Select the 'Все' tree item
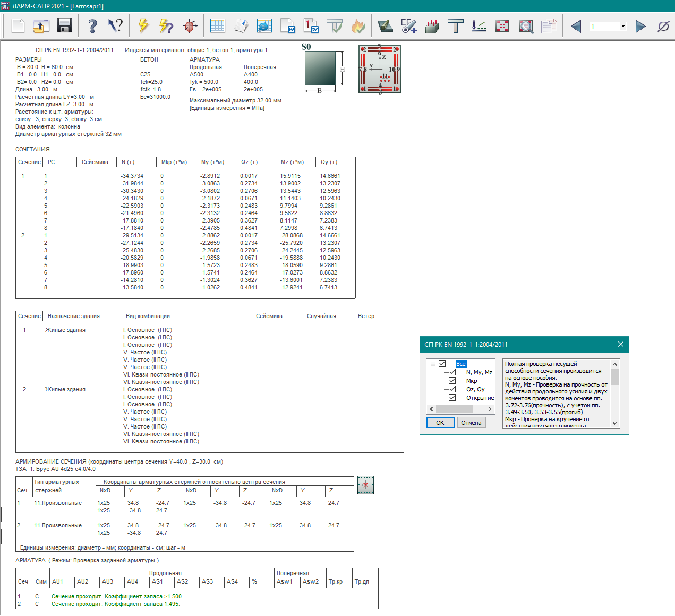This screenshot has width=675, height=616. tap(460, 364)
